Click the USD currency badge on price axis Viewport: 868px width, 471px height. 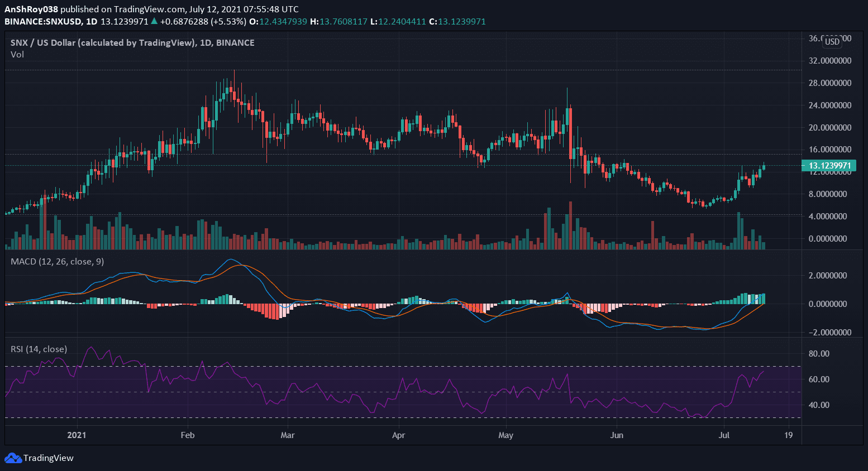click(832, 41)
